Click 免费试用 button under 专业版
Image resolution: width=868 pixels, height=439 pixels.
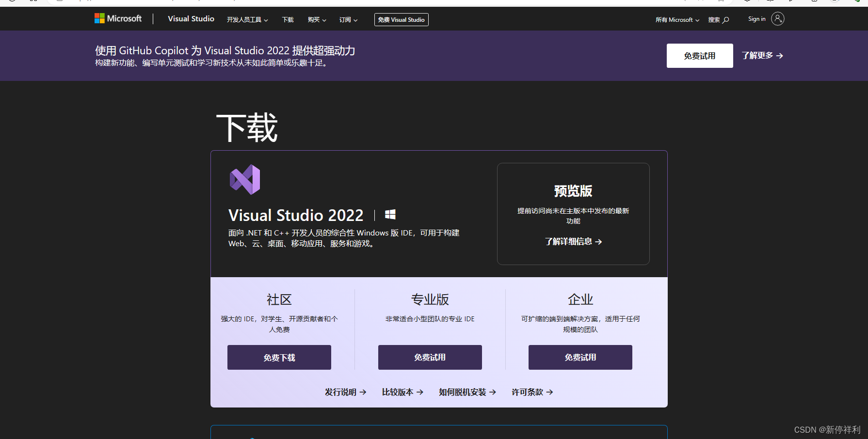click(430, 358)
